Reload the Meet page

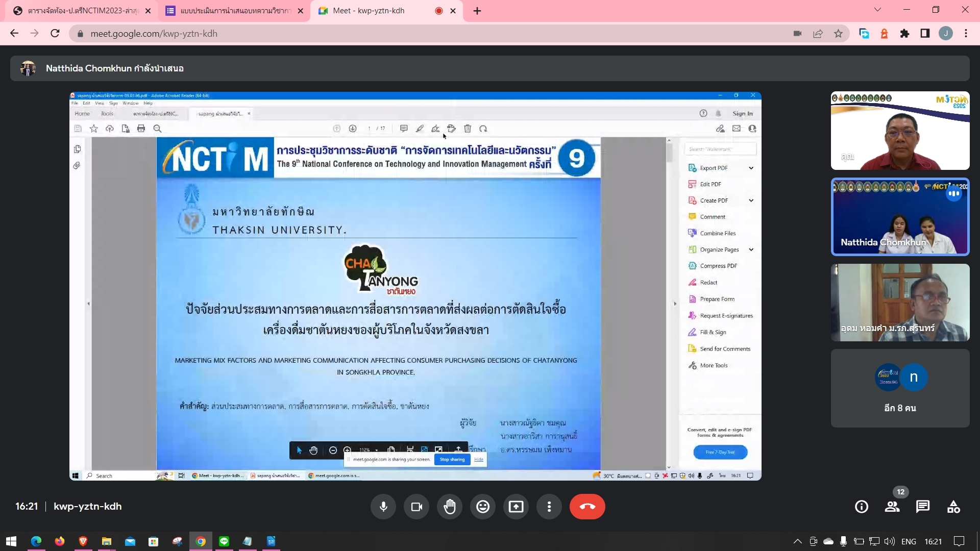point(55,34)
